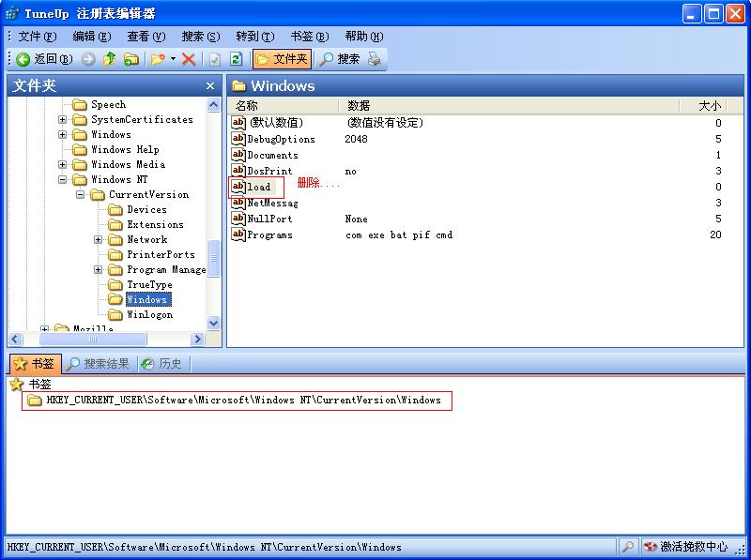This screenshot has height=560, width=751.
Task: Select the DebugOptions value icon
Action: click(x=238, y=139)
